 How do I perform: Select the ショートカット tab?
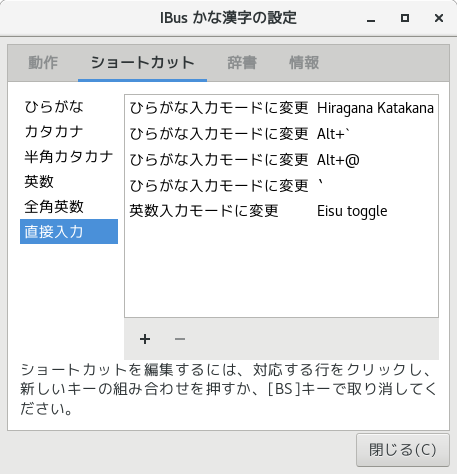(142, 63)
